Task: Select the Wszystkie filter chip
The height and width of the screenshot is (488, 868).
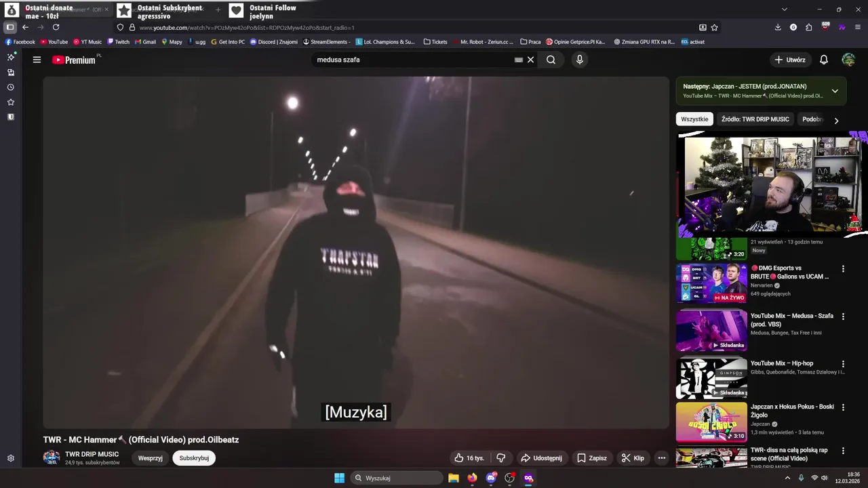Action: pos(694,119)
